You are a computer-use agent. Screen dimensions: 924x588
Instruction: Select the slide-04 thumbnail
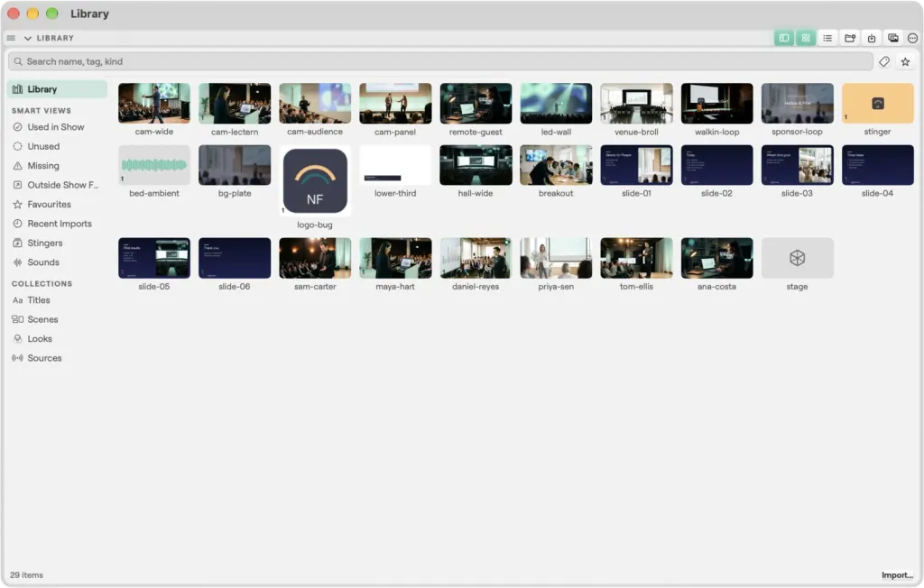[877, 165]
